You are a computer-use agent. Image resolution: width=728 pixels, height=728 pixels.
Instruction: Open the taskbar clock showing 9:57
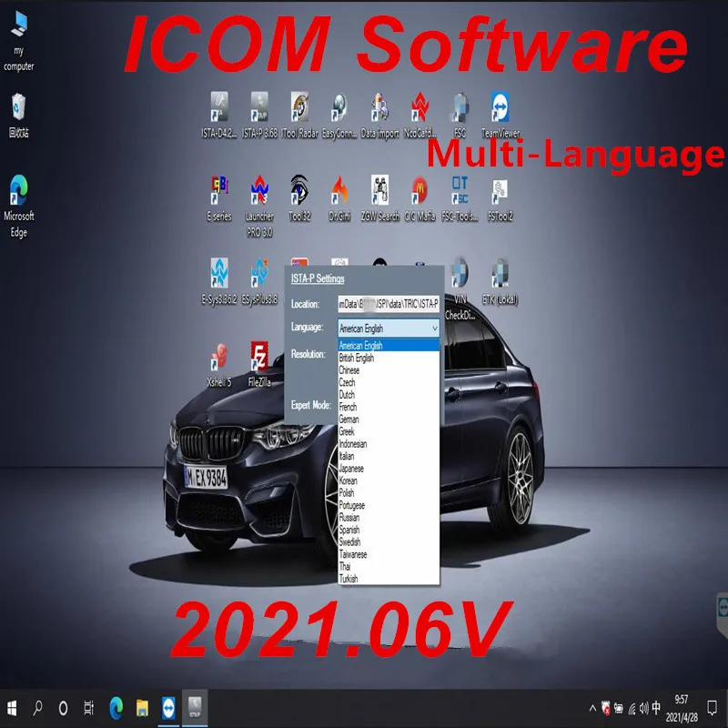tap(682, 709)
